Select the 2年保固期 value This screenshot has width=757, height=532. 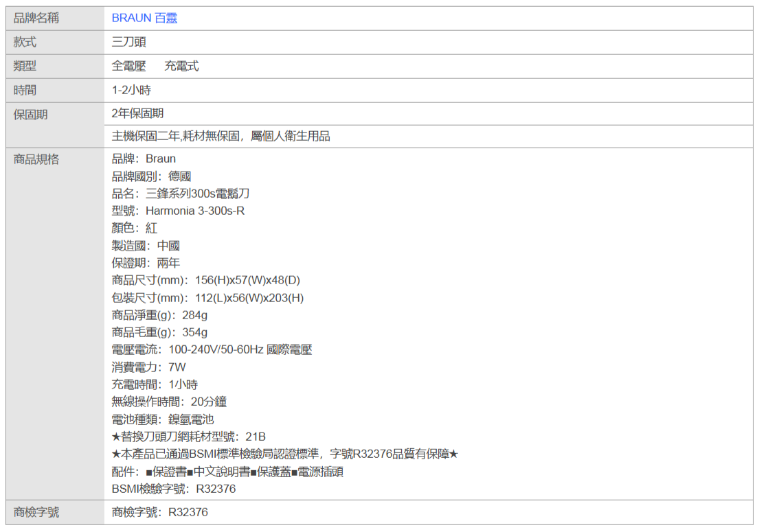tap(137, 113)
